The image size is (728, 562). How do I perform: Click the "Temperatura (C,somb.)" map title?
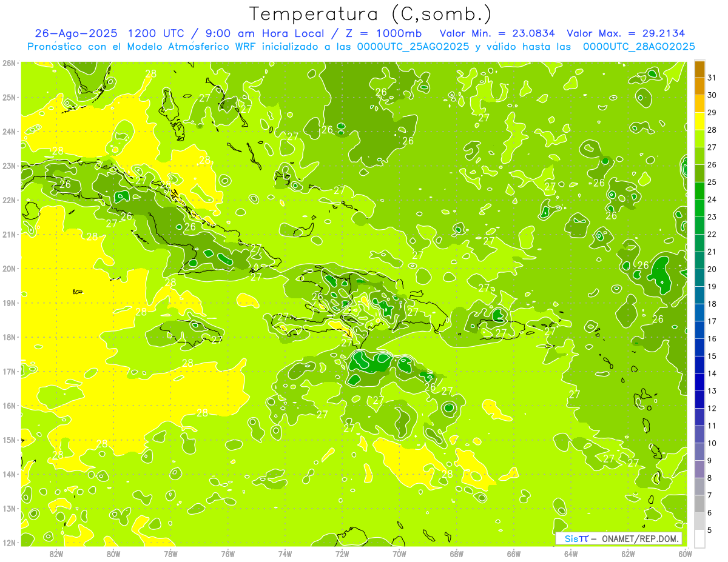(x=370, y=14)
